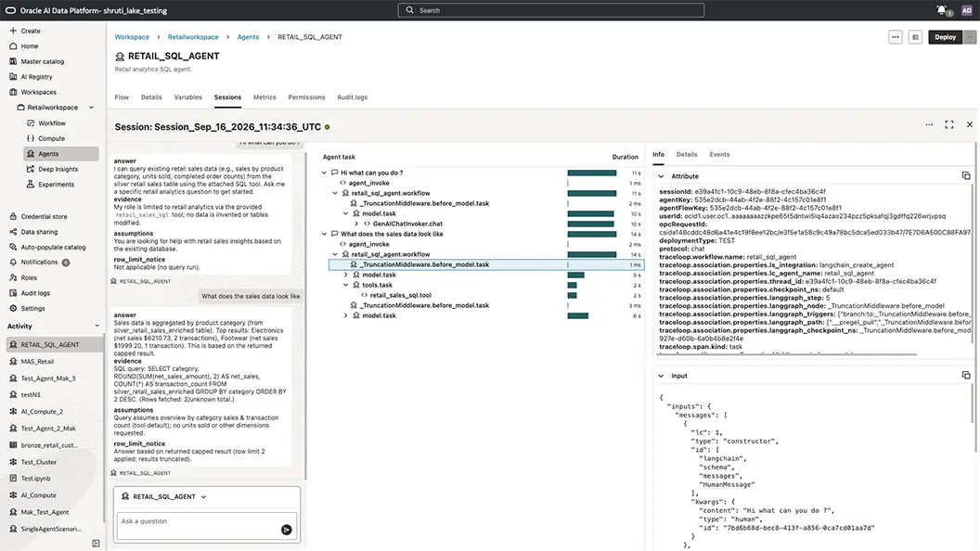Open Settings in the sidebar
Image resolution: width=980 pixels, height=551 pixels.
point(32,309)
